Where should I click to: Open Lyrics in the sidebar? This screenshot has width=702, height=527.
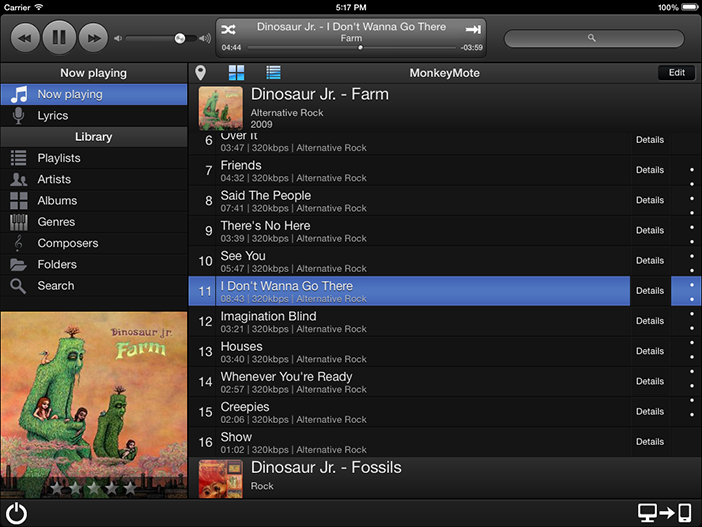pos(53,116)
